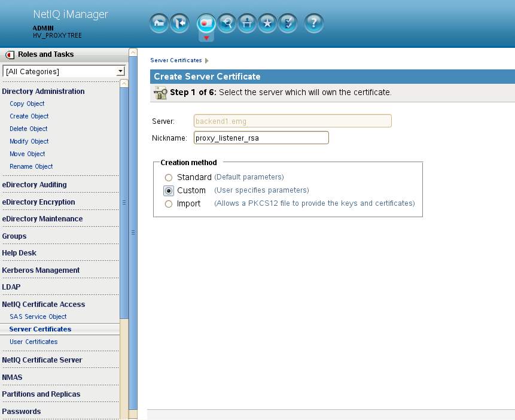
Task: Expand the NMAS role
Action: pos(12,378)
